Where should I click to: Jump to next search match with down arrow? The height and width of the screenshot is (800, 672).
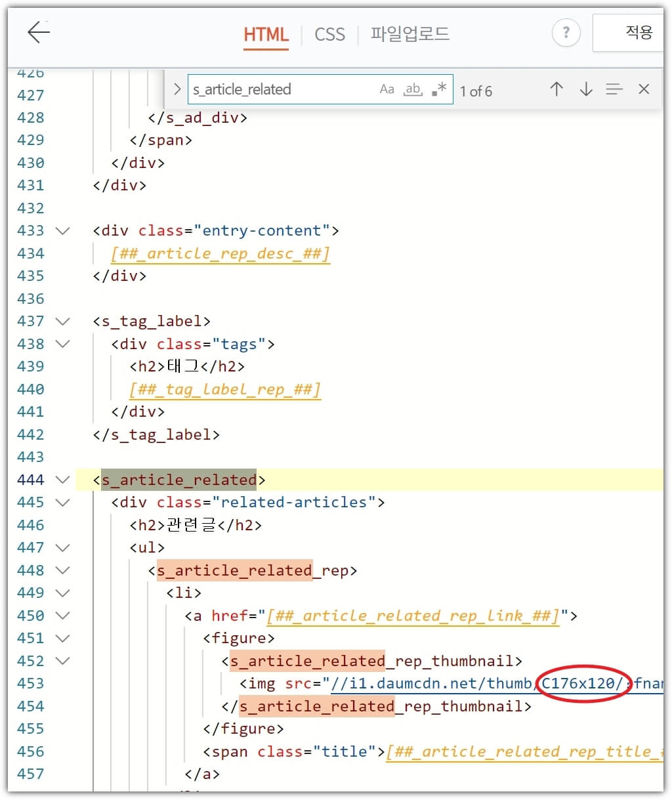[585, 89]
